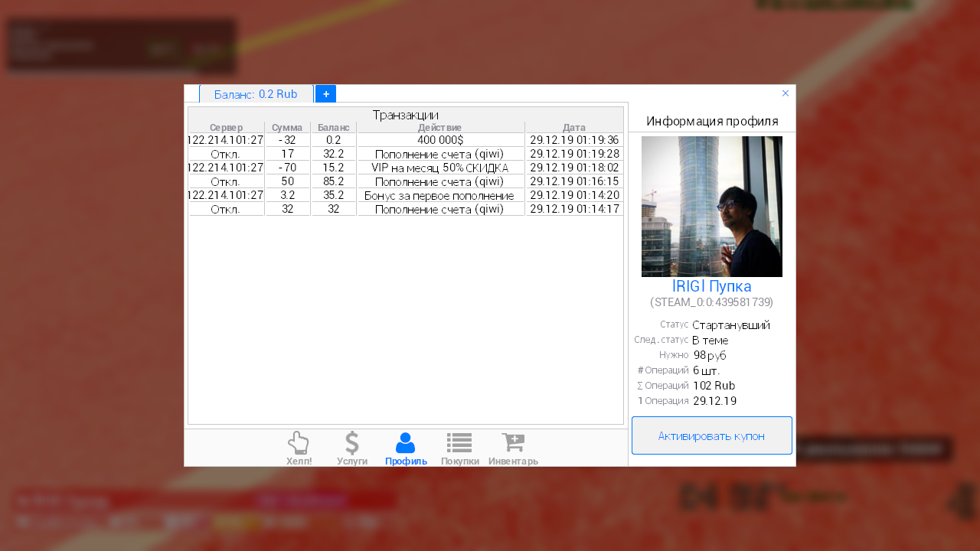The width and height of the screenshot is (980, 551).
Task: Select Бонус за первое пополнение row
Action: (x=440, y=195)
